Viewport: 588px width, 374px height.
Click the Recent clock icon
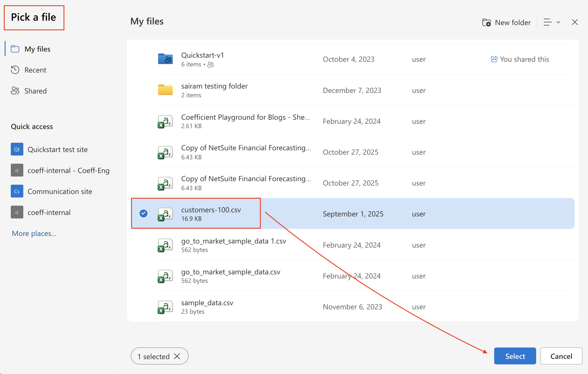pos(15,70)
